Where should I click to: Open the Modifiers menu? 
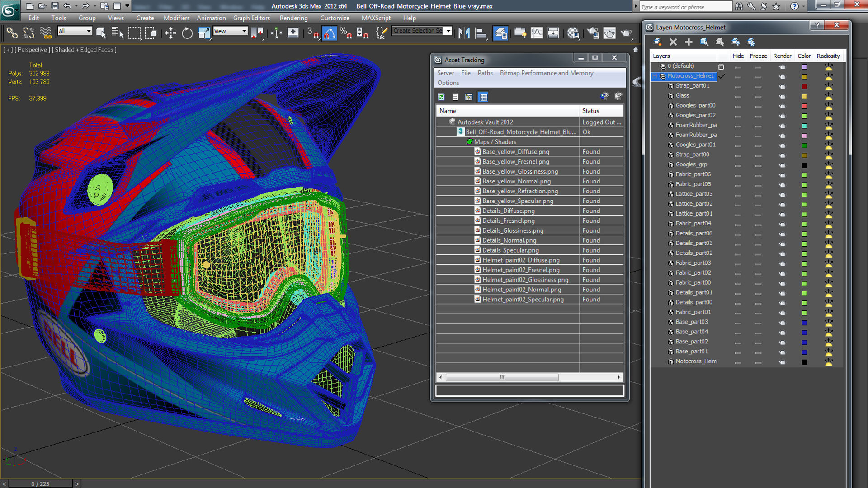[x=176, y=18]
